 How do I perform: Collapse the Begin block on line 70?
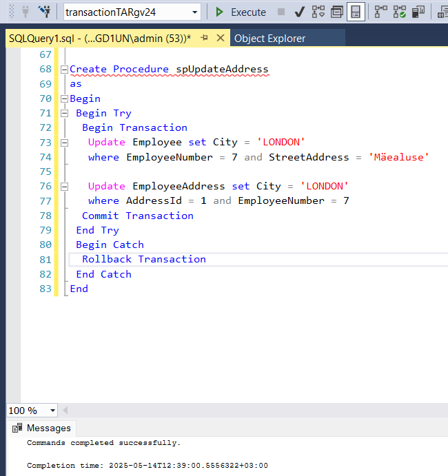coord(64,99)
